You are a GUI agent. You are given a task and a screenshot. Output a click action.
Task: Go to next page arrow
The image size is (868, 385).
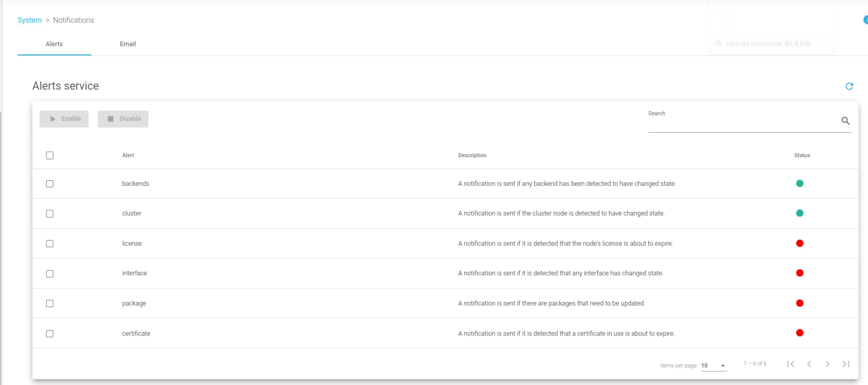(x=827, y=364)
